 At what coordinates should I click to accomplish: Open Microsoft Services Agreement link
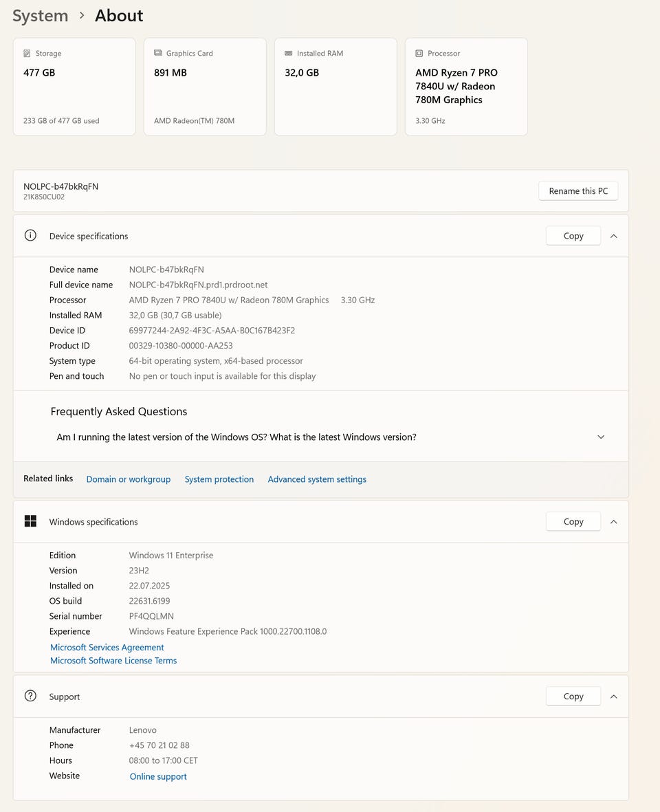(107, 648)
